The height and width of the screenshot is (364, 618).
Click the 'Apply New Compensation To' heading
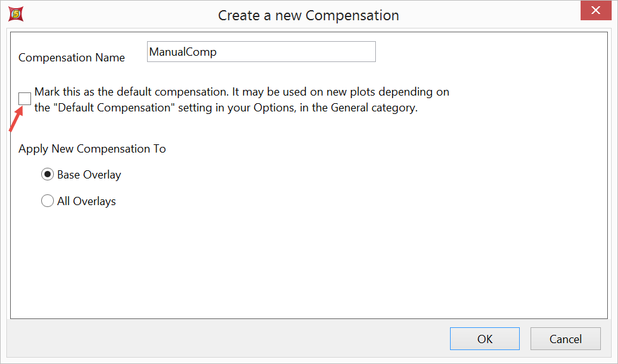click(92, 149)
